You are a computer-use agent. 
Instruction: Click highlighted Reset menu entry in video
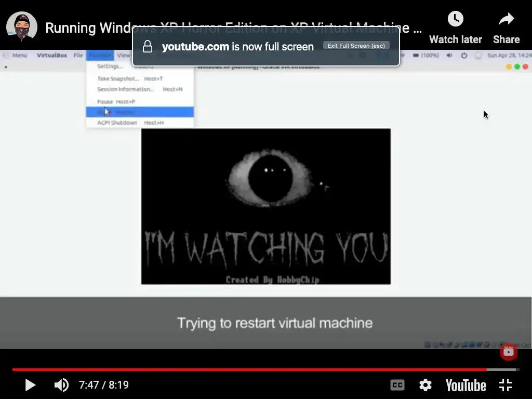pyautogui.click(x=140, y=112)
